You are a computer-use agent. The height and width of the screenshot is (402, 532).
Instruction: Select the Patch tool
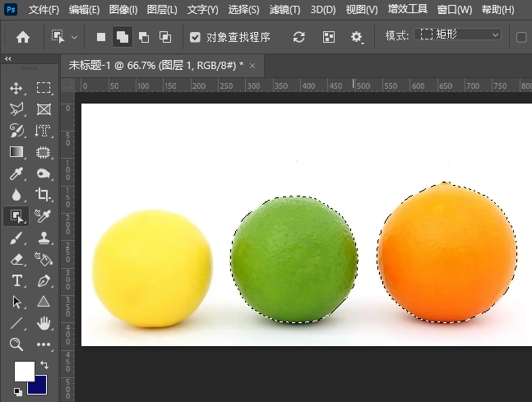[43, 152]
